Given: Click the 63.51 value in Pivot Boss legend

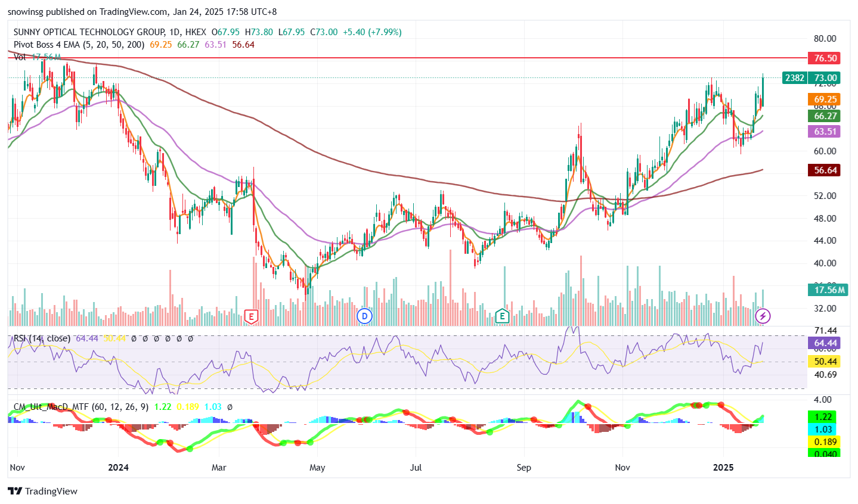Looking at the screenshot, I should (216, 45).
